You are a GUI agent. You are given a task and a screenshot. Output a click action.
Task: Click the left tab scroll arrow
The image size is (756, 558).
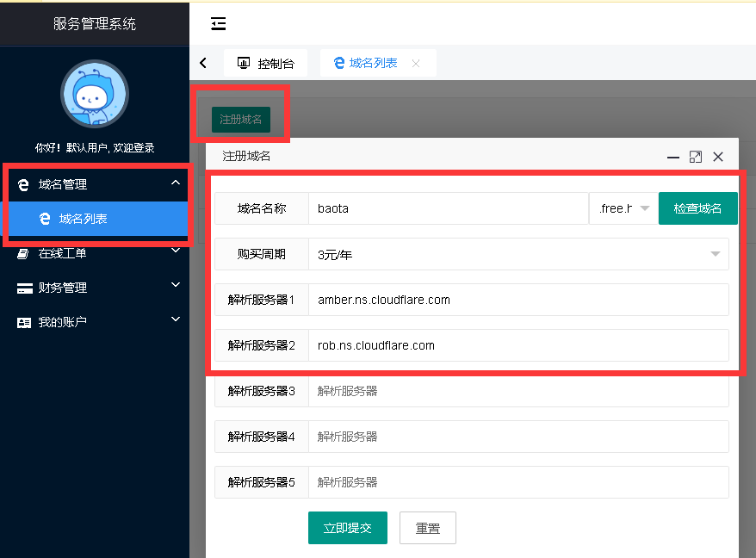(203, 63)
